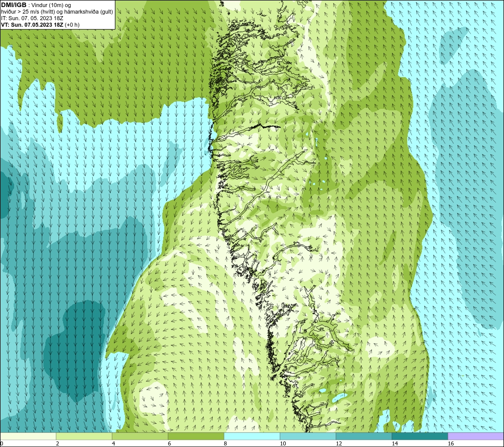The width and height of the screenshot is (504, 447).
Task: Click the bold "VT: Sun. 07.05.2023 18Z" line
Action: click(x=32, y=25)
